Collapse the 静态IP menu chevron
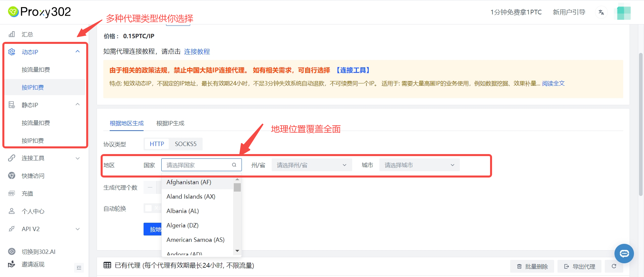The width and height of the screenshot is (644, 277). click(78, 105)
